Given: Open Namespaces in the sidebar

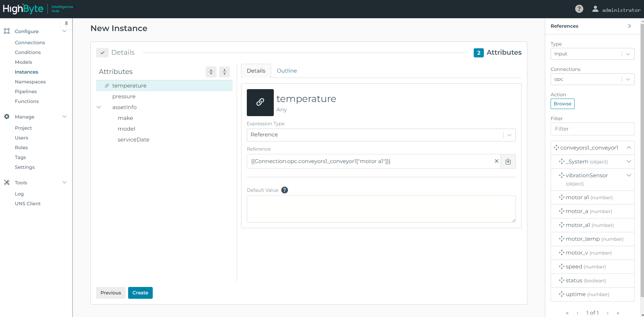Looking at the screenshot, I should pyautogui.click(x=30, y=82).
